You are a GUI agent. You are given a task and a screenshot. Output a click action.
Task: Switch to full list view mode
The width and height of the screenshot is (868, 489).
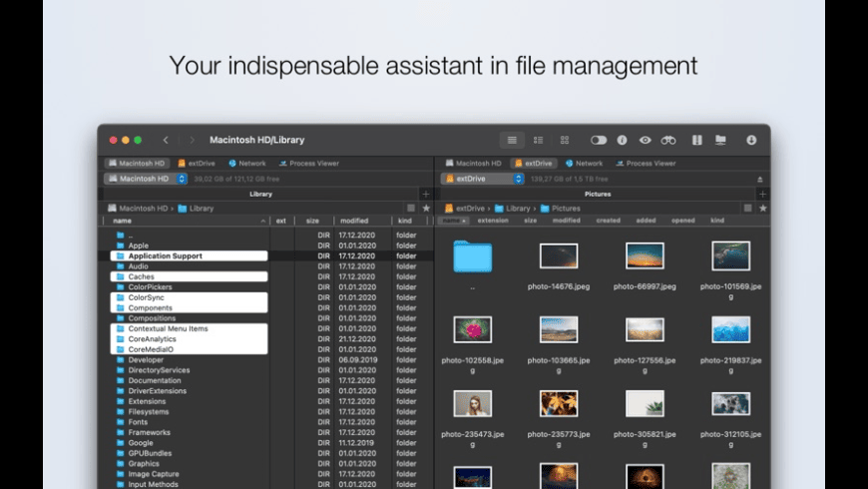tap(512, 140)
